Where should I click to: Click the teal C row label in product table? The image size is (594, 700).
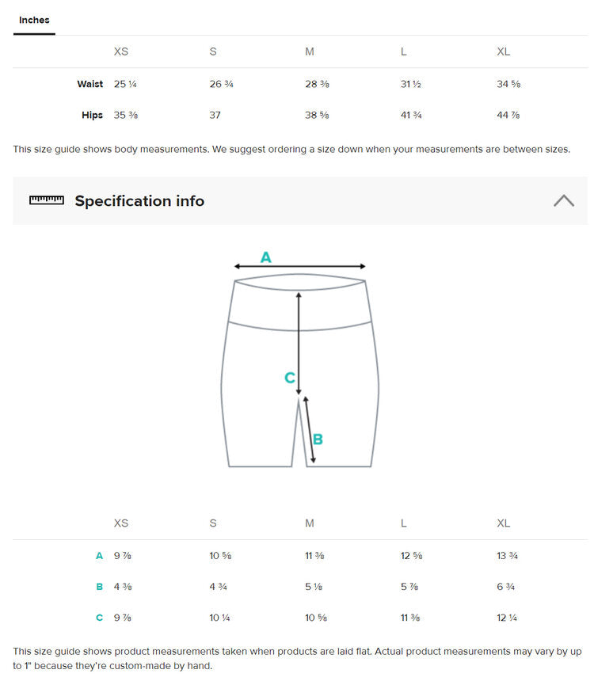pyautogui.click(x=100, y=618)
